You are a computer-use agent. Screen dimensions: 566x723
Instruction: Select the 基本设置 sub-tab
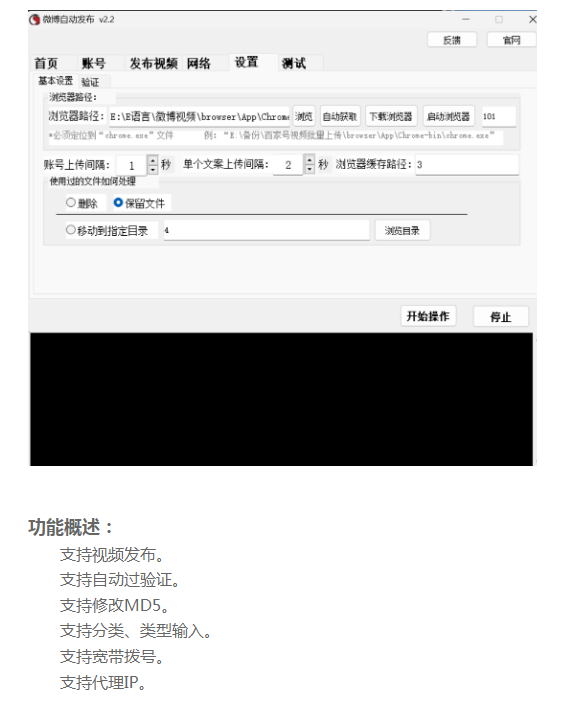pyautogui.click(x=56, y=81)
